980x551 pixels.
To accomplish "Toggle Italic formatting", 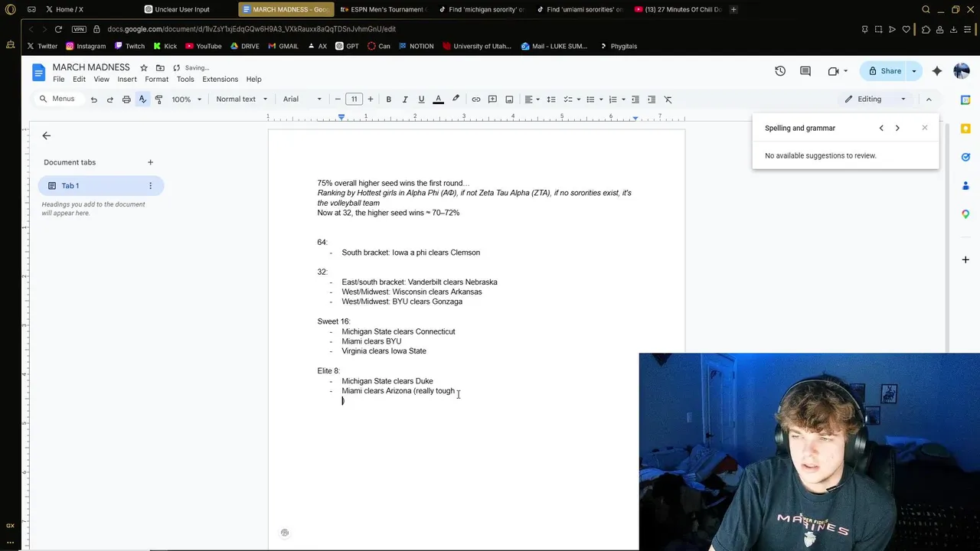I will point(405,99).
